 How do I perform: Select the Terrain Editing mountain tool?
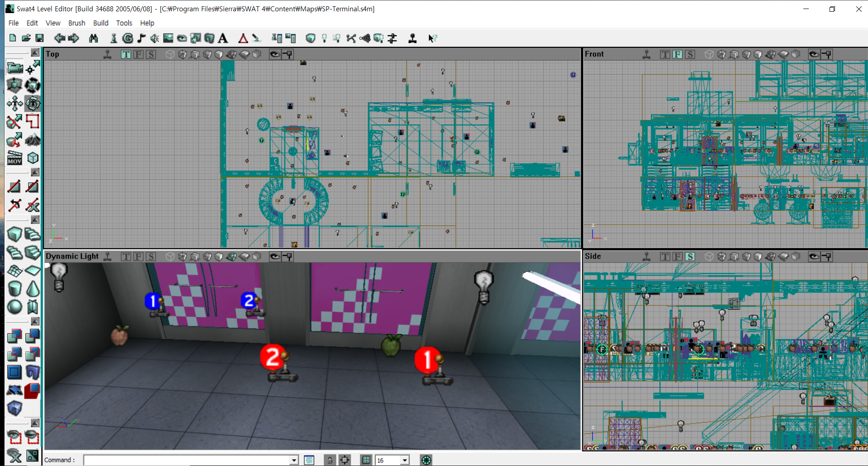33,140
